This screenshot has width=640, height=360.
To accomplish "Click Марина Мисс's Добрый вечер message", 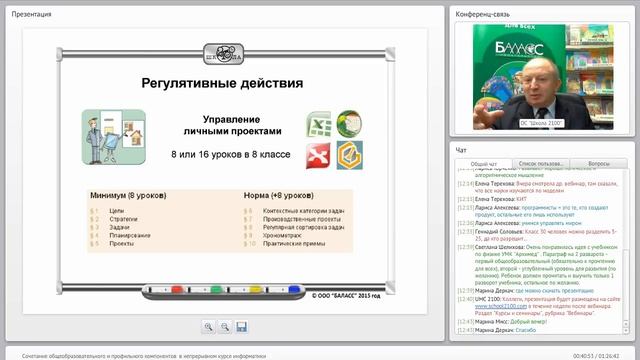I will pos(502,322).
